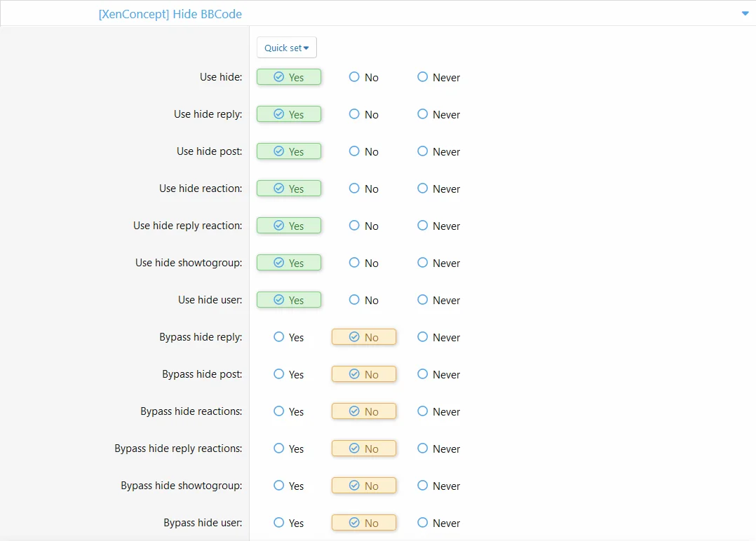Collapse the [XenConcept] Hide BBCode section arrow
The width and height of the screenshot is (756, 541).
[x=745, y=13]
